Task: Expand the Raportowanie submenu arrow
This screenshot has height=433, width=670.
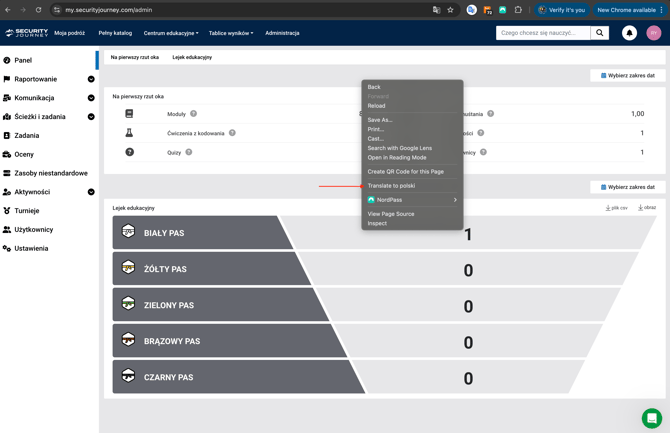Action: pyautogui.click(x=91, y=79)
